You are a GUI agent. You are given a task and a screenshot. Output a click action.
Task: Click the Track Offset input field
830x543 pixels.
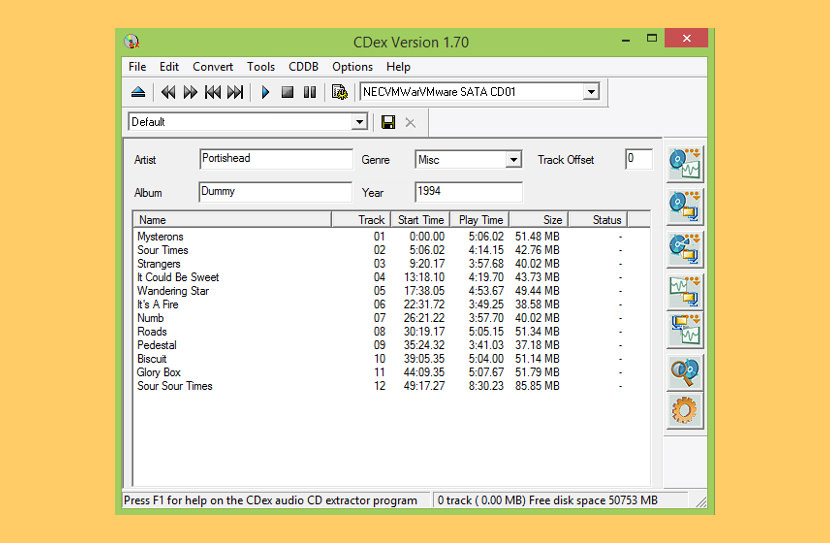(639, 159)
